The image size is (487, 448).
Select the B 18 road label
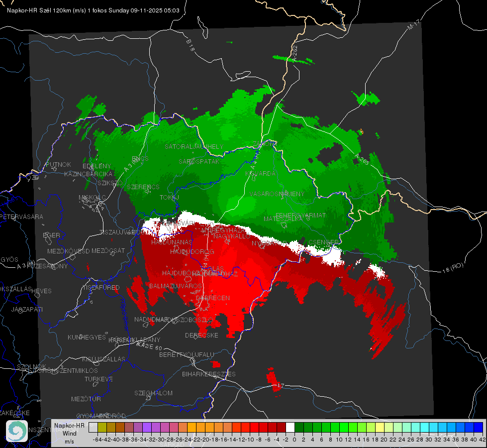[x=191, y=45]
